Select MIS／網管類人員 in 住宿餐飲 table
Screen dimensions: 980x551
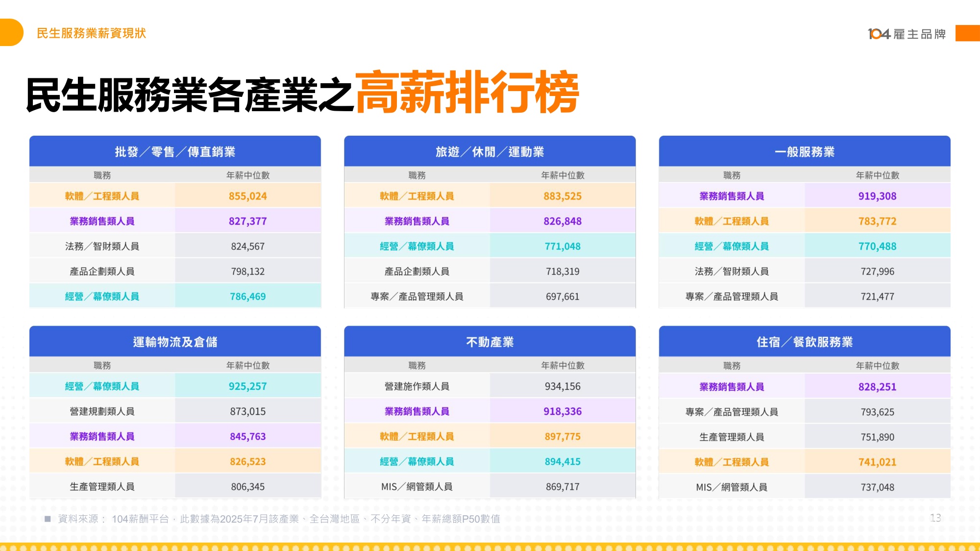pos(732,487)
